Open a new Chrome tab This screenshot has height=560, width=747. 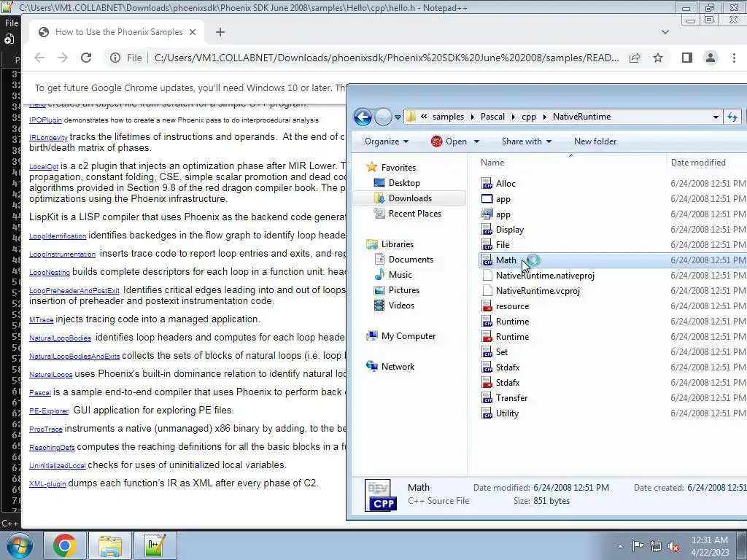220,32
